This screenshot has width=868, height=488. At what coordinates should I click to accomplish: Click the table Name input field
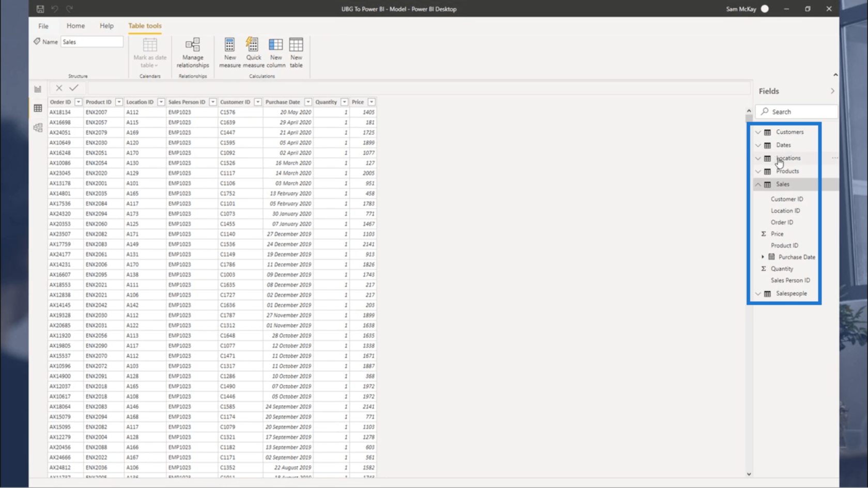(92, 42)
